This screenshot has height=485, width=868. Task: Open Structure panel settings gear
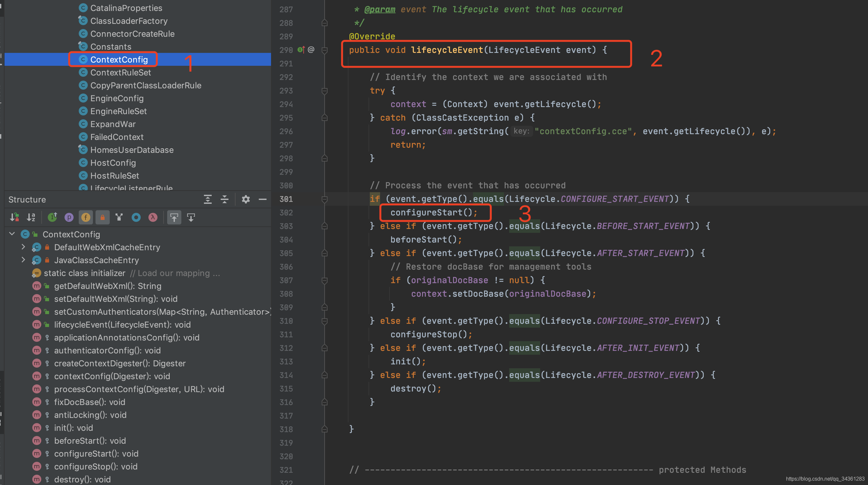coord(246,199)
